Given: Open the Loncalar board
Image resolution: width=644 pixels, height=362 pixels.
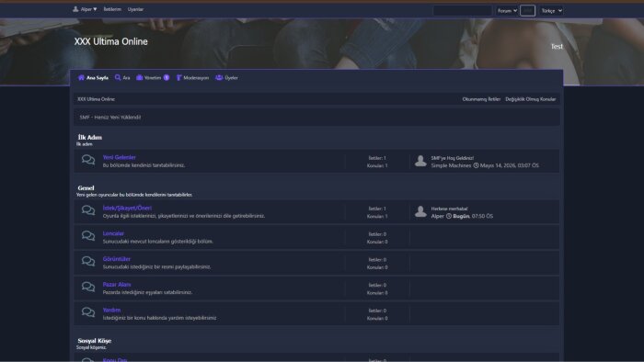Looking at the screenshot, I should (x=113, y=233).
